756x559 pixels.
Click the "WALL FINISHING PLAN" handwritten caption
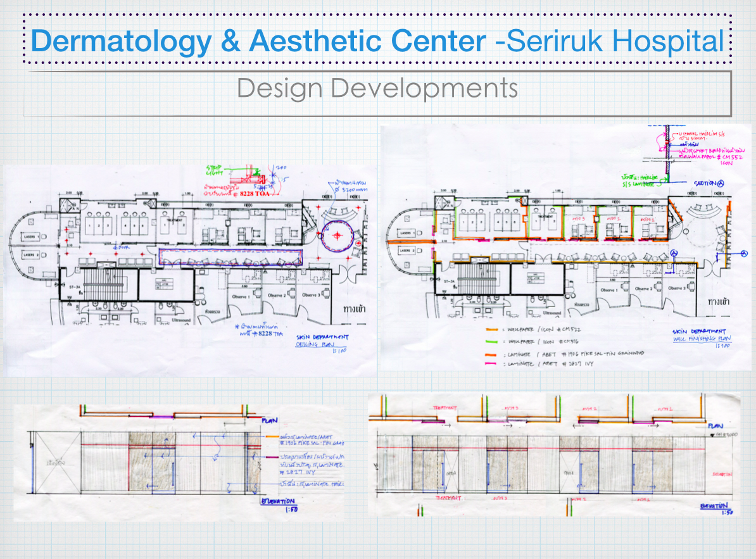[x=696, y=339]
